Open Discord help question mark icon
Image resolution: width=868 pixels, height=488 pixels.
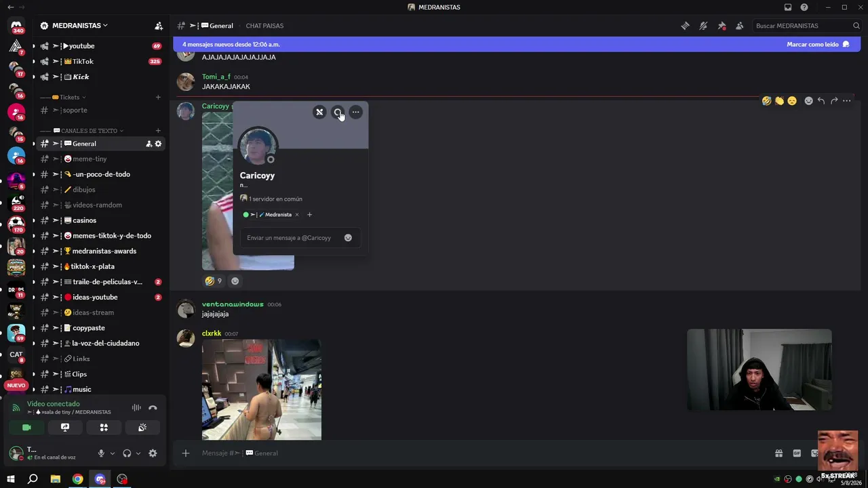coord(804,7)
